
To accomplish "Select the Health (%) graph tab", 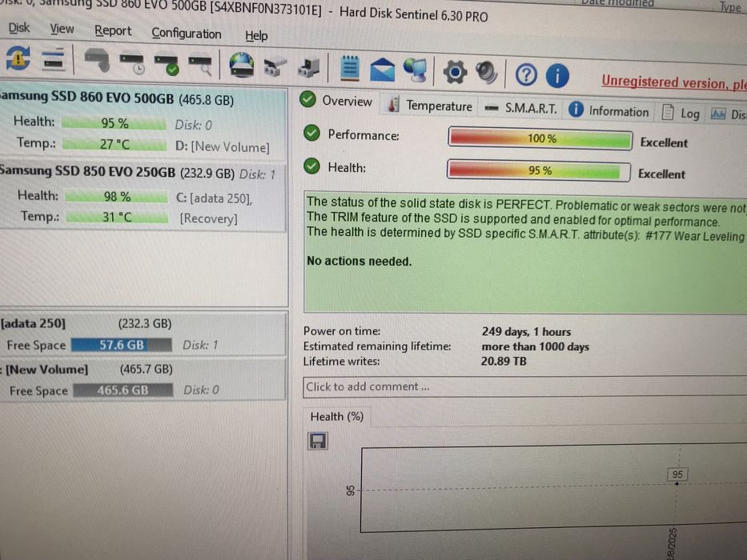I will 337,417.
